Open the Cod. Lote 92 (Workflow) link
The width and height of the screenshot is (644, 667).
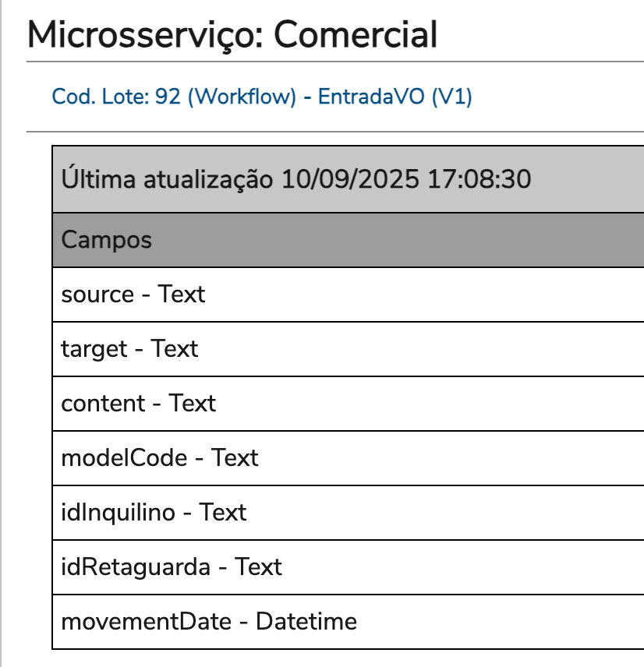[174, 97]
